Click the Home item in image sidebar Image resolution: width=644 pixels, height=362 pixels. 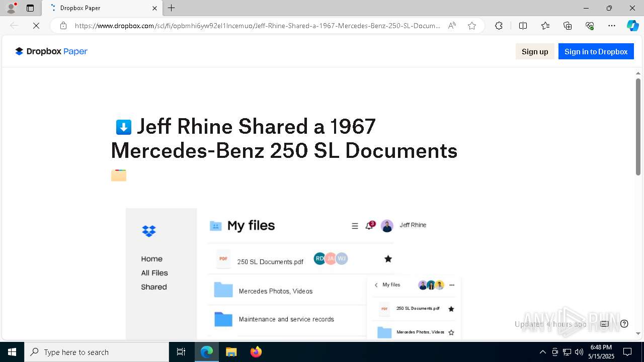coord(152,259)
